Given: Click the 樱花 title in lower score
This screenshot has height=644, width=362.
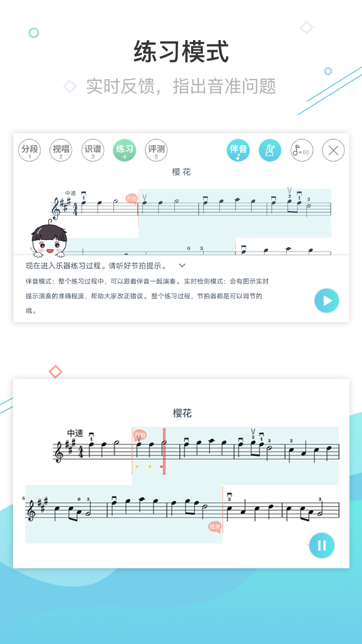Looking at the screenshot, I should [182, 413].
